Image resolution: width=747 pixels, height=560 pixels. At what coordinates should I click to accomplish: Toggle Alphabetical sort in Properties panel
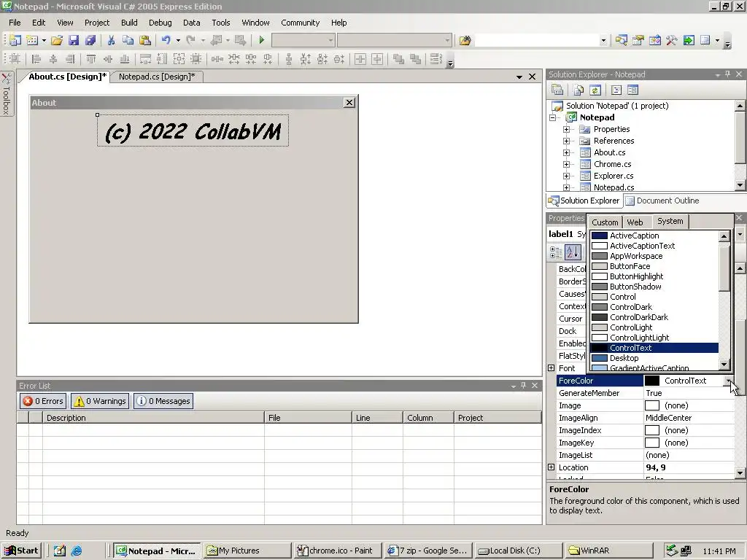click(573, 252)
